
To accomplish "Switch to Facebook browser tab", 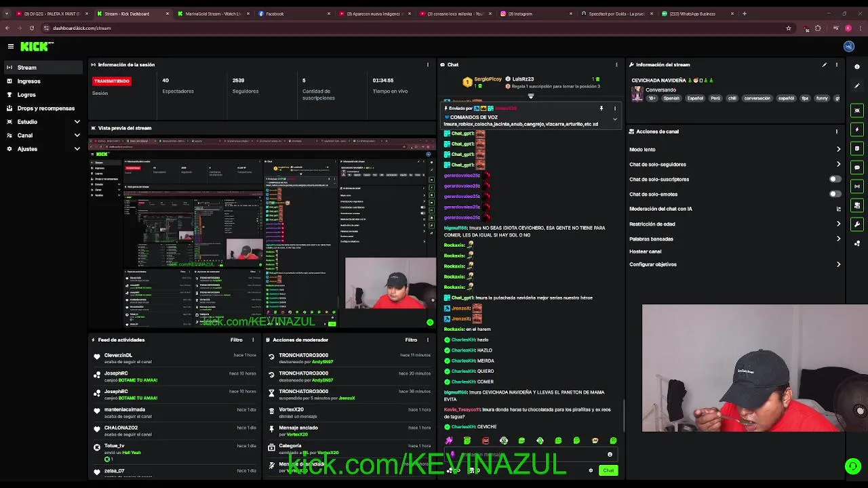I will [x=294, y=14].
